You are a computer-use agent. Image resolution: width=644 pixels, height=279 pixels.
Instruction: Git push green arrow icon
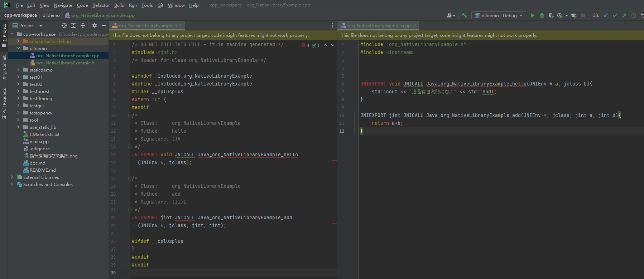(x=624, y=15)
